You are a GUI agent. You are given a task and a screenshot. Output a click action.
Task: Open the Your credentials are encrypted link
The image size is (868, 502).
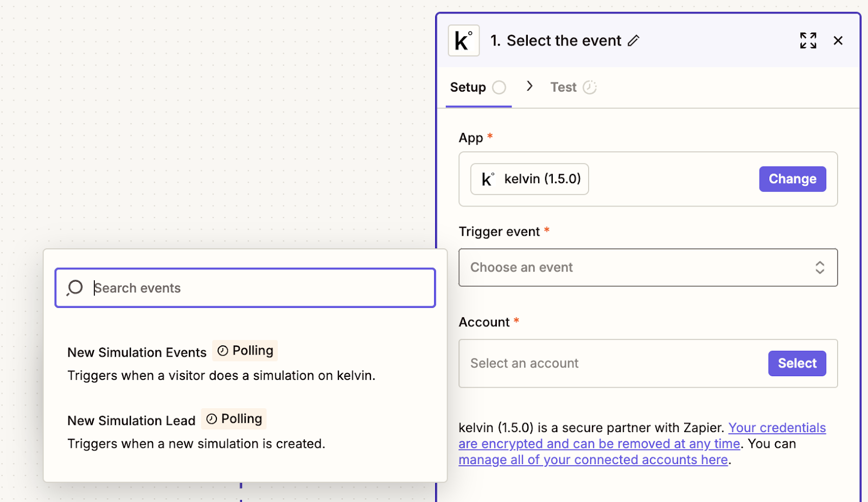pos(642,436)
